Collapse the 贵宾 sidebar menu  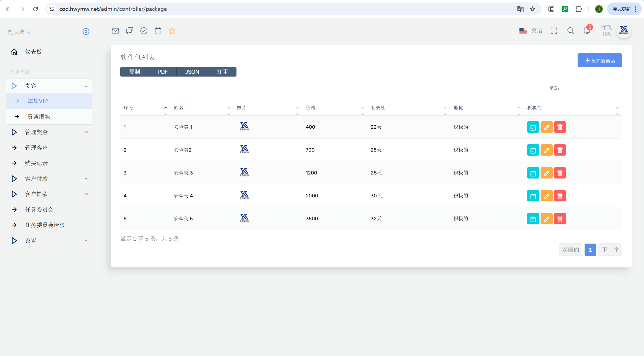[x=49, y=86]
